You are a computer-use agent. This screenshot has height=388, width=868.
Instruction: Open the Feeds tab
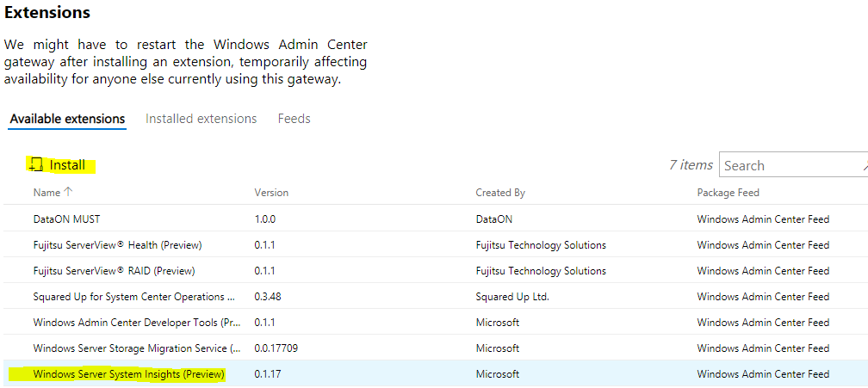pyautogui.click(x=294, y=119)
